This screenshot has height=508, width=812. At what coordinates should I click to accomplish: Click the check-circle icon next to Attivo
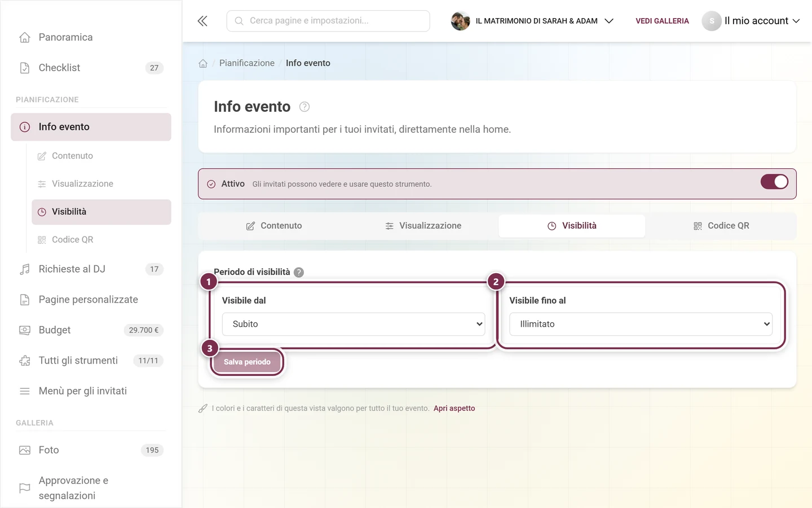click(x=211, y=184)
